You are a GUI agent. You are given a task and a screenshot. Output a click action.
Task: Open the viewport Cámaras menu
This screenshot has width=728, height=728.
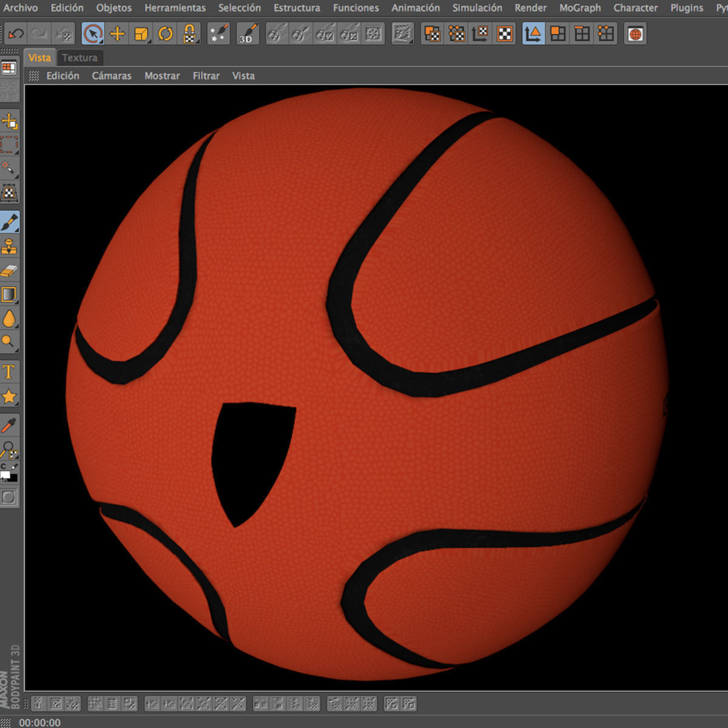pos(112,76)
